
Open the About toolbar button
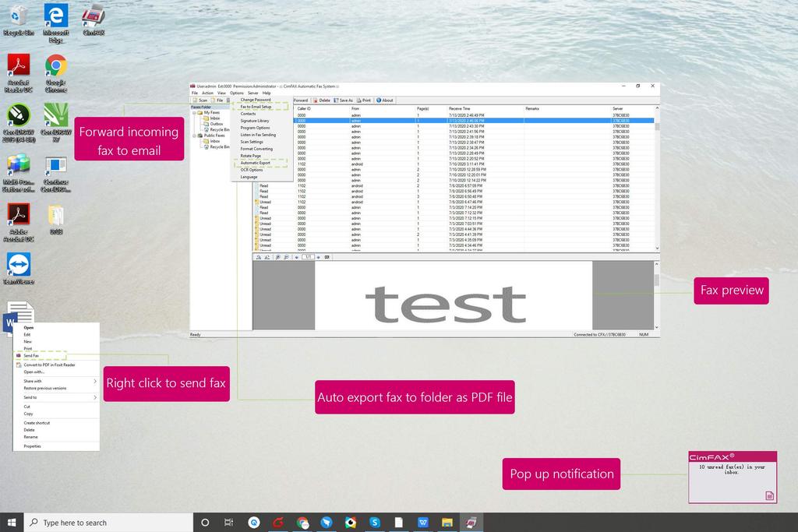point(385,100)
